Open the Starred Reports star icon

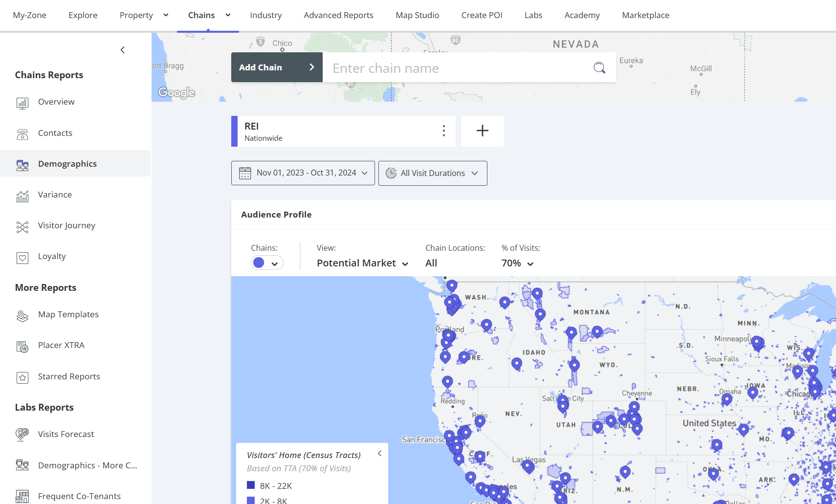[x=22, y=378]
